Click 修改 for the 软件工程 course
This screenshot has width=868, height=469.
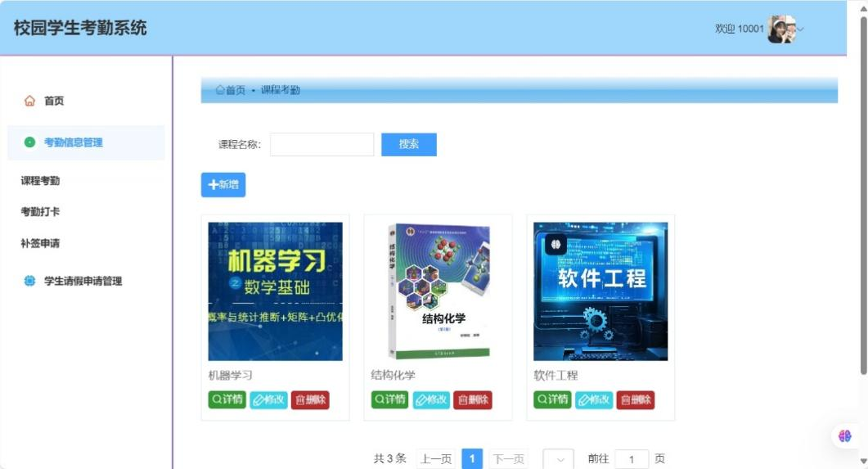click(594, 399)
